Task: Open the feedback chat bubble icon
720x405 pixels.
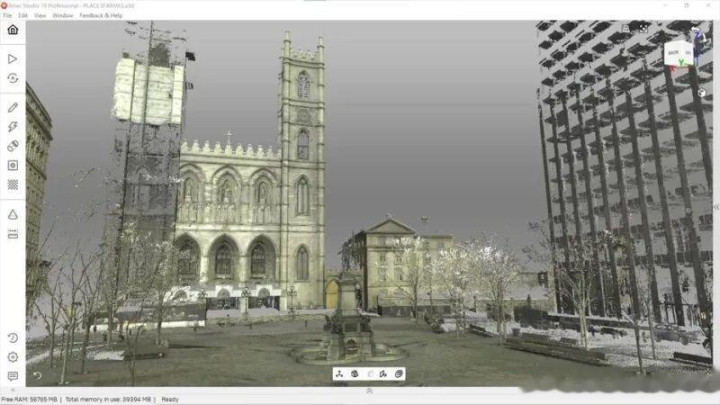Action: [12, 376]
